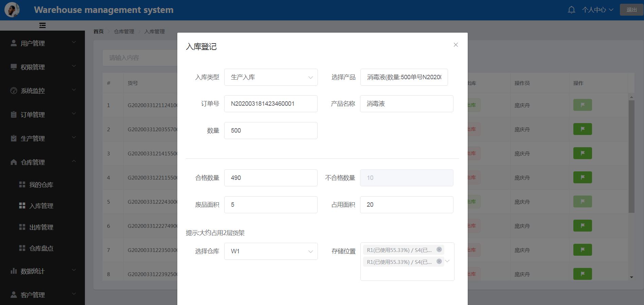Expand the 系统监控 menu
Image resolution: width=644 pixels, height=305 pixels.
coord(74,90)
